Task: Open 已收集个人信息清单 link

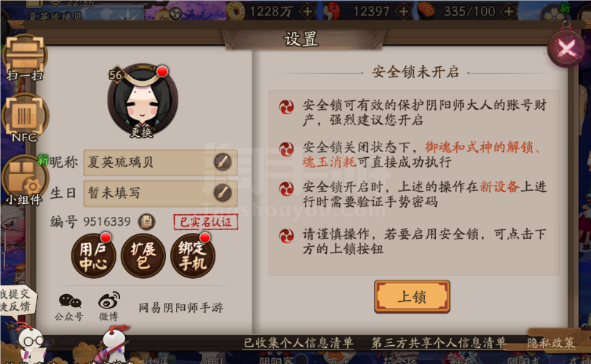Action: pos(298,343)
